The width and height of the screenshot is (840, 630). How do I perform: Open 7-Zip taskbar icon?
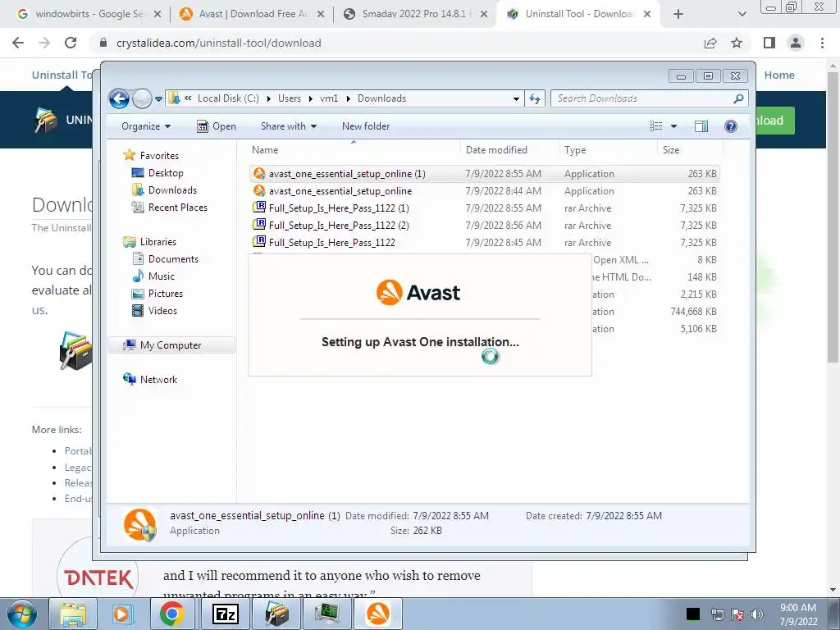[x=225, y=614]
